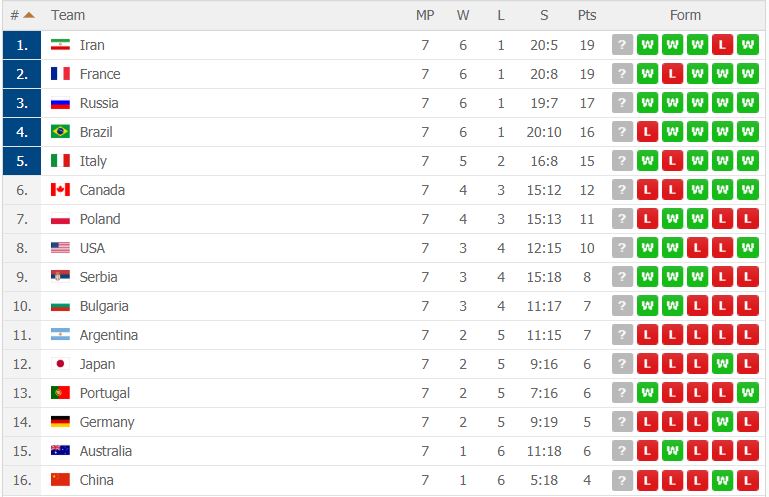Click Iran's flag icon
Viewport: 769px width, 497px height.
pos(60,45)
